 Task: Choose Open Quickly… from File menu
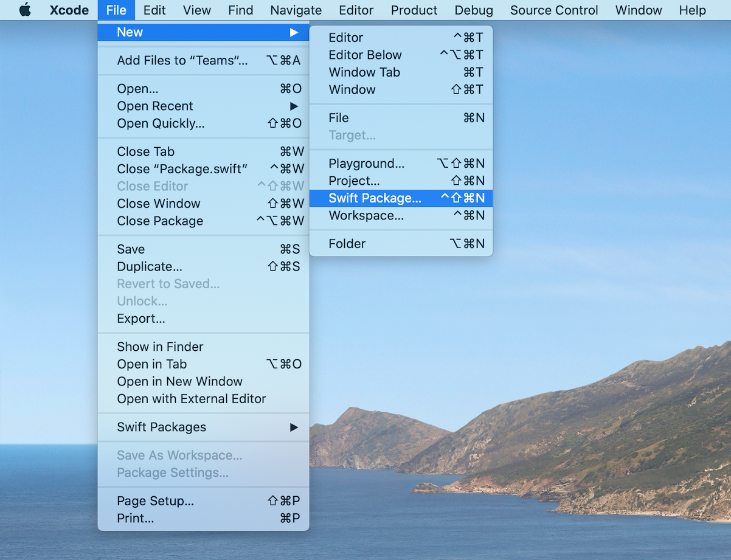[x=161, y=123]
